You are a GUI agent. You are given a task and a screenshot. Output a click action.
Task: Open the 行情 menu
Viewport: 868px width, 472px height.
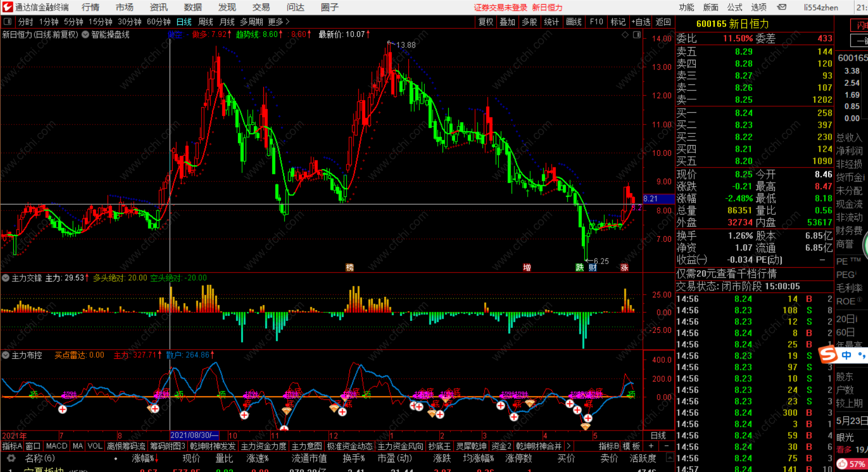coord(90,7)
